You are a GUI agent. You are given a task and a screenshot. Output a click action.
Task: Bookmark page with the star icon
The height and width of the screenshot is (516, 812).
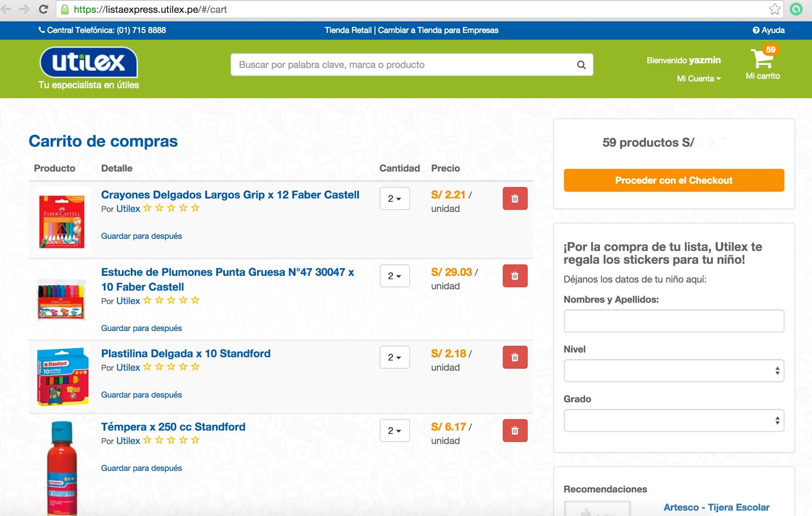coord(774,9)
